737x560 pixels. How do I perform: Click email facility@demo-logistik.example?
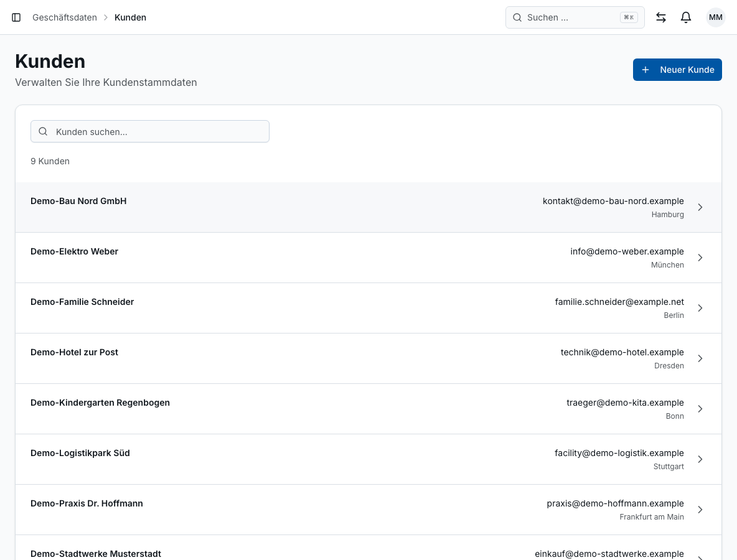(x=619, y=453)
